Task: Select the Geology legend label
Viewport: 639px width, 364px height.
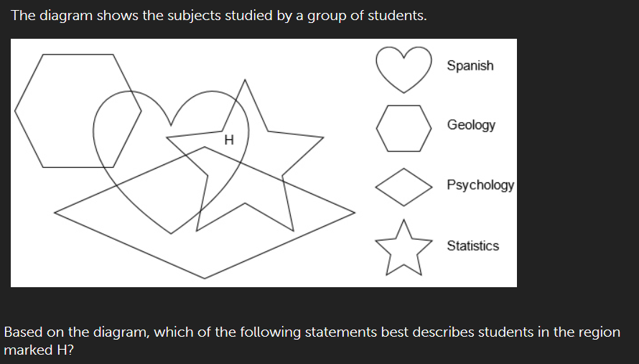Action: coord(471,125)
